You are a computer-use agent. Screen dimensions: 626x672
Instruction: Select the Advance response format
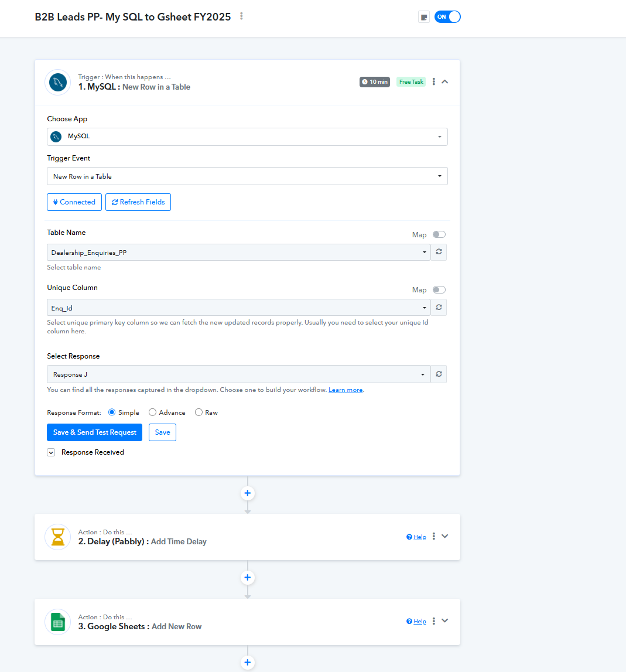coord(153,412)
